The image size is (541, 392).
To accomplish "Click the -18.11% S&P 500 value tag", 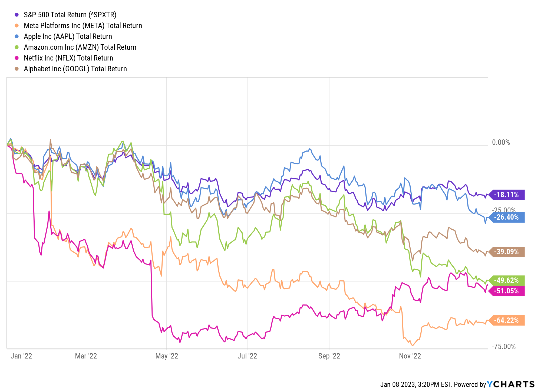I will point(506,195).
